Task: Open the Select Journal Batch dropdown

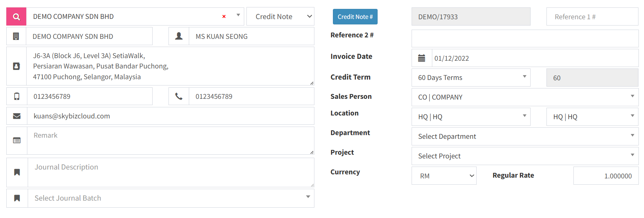Action: (x=171, y=198)
